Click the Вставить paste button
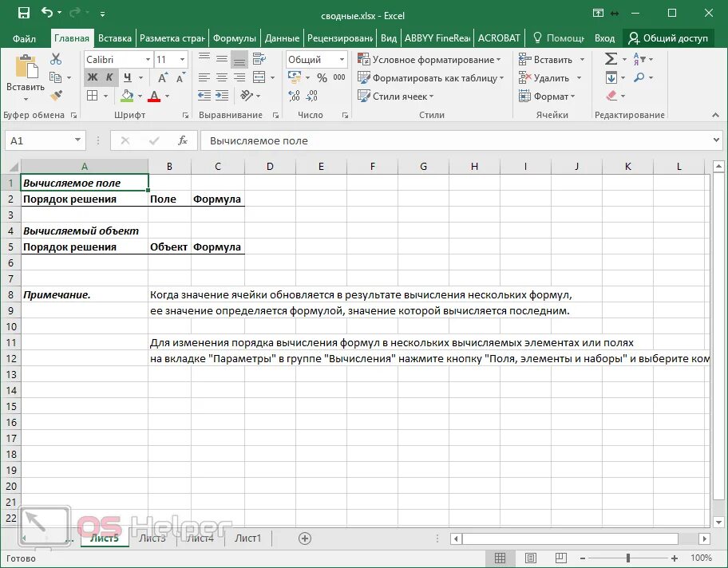 point(26,77)
